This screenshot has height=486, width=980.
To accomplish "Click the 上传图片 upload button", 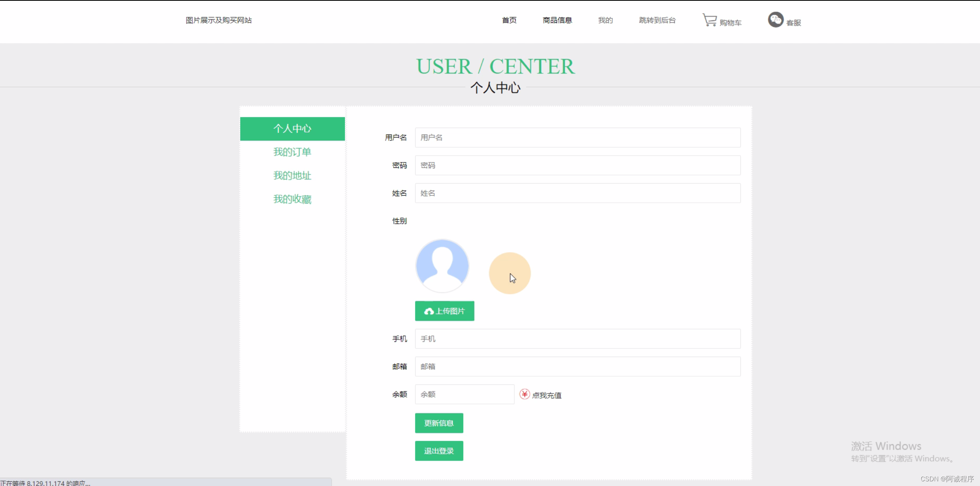I will (x=445, y=311).
